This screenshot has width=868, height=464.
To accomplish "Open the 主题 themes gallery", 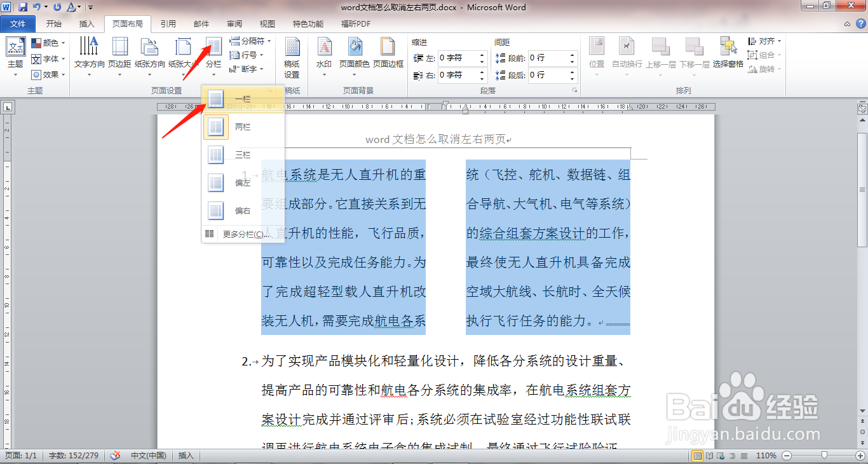I will click(15, 57).
